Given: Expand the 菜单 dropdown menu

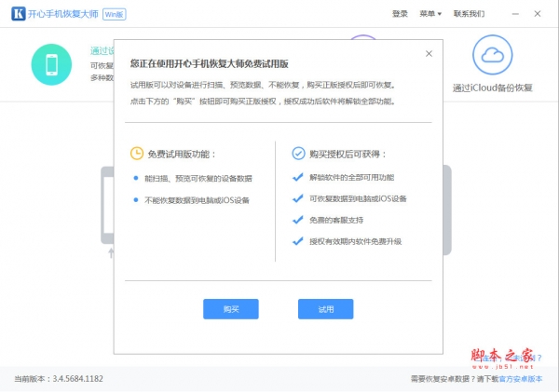Looking at the screenshot, I should 430,14.
